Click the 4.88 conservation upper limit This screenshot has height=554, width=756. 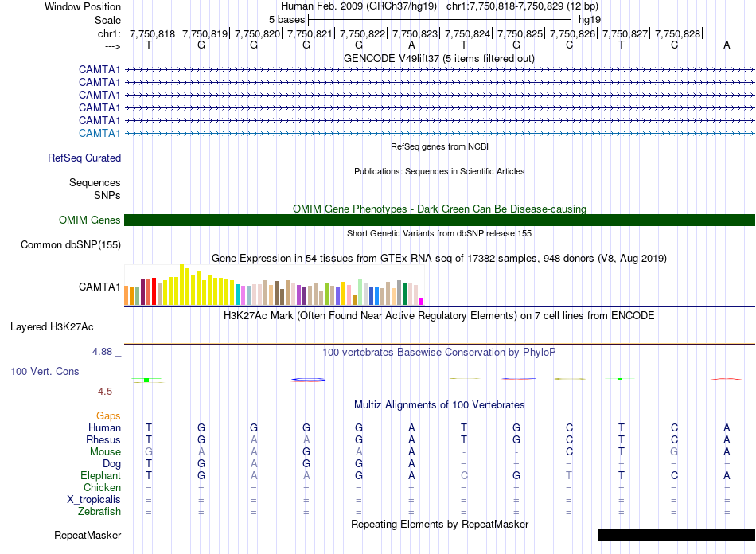pos(102,352)
